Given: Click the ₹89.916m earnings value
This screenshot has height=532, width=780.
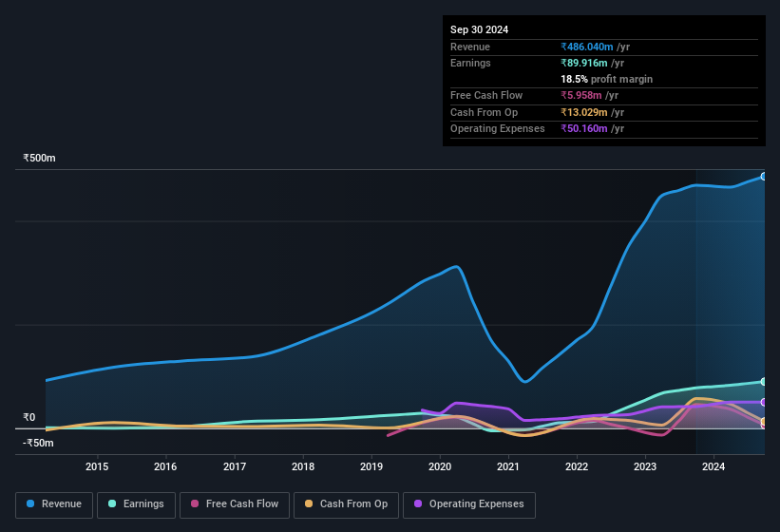Looking at the screenshot, I should [x=584, y=63].
